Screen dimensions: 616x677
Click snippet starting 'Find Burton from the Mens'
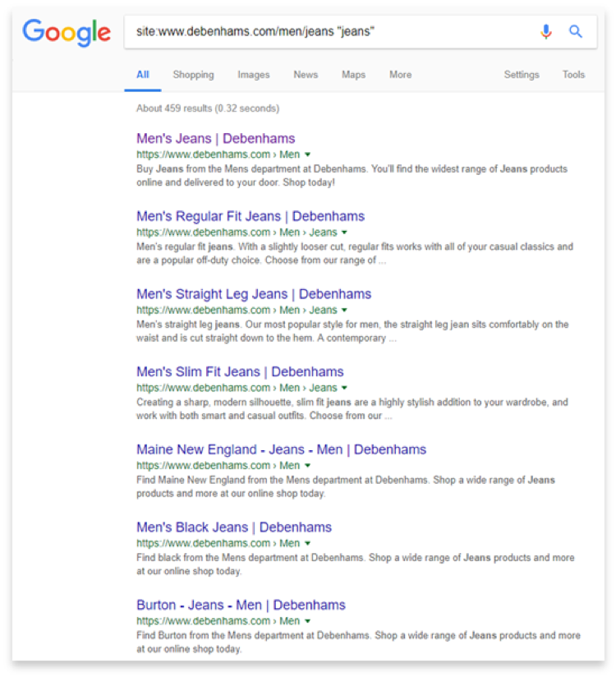click(x=358, y=642)
